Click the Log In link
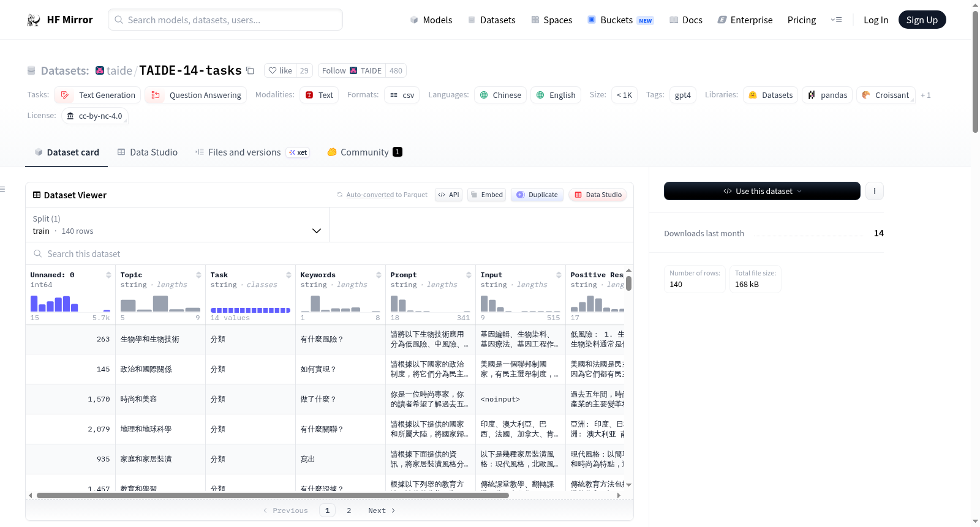This screenshot has width=980, height=527. (876, 20)
